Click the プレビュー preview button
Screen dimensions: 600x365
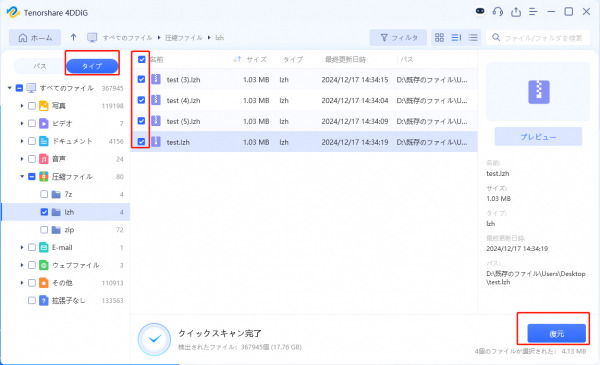point(538,137)
